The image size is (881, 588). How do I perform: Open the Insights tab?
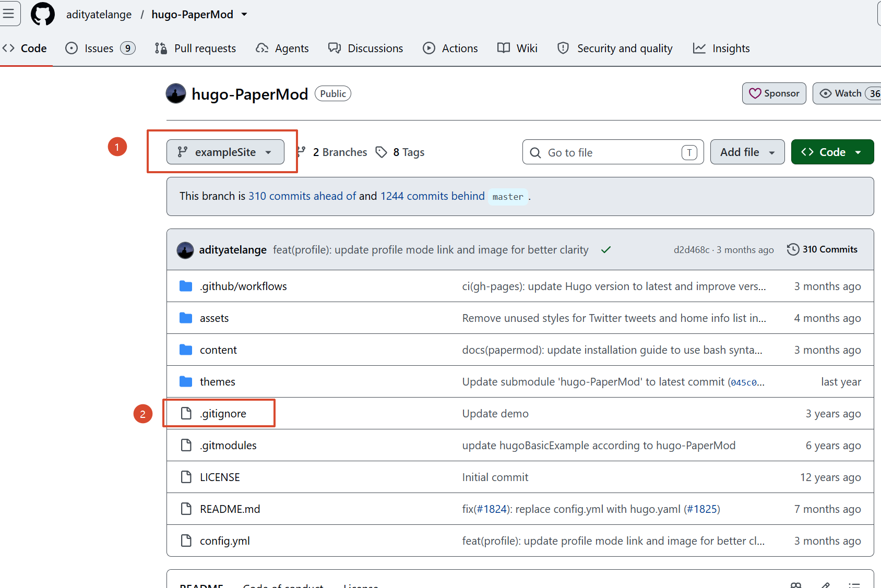tap(721, 49)
